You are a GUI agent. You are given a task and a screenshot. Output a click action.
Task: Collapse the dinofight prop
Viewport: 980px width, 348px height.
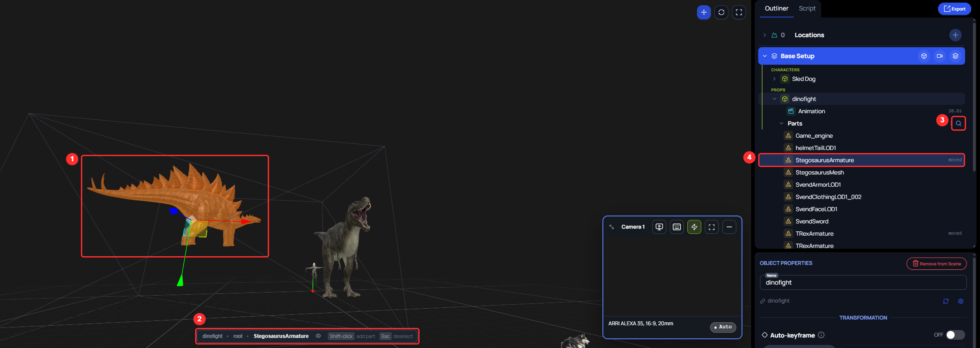click(774, 99)
